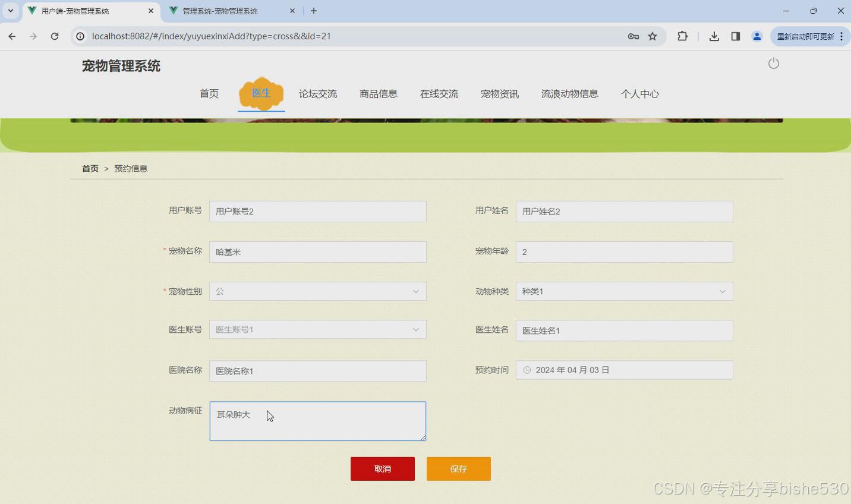Open the date picker clock icon in 预约时间

pos(527,370)
